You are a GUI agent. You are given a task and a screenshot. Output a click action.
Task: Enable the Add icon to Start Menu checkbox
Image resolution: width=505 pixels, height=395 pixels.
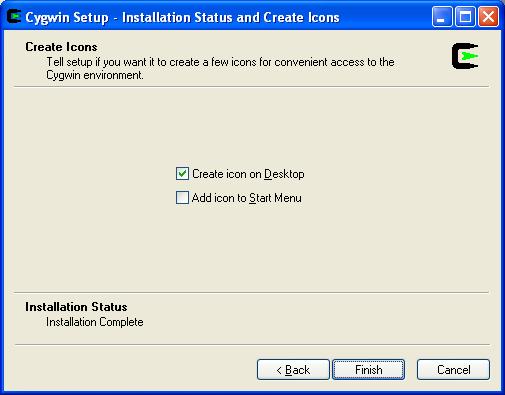tap(182, 197)
